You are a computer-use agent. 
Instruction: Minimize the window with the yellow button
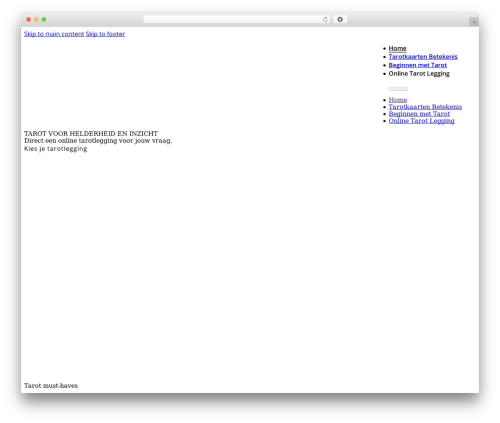click(x=36, y=20)
